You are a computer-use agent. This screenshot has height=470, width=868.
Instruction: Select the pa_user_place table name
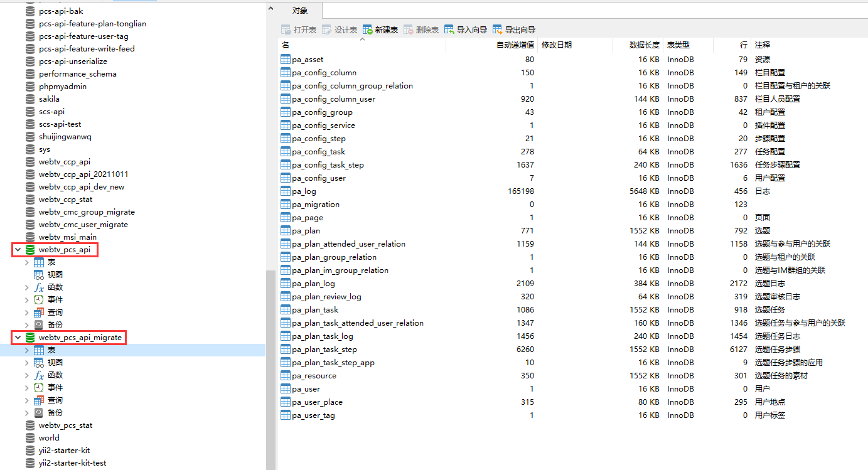point(318,402)
